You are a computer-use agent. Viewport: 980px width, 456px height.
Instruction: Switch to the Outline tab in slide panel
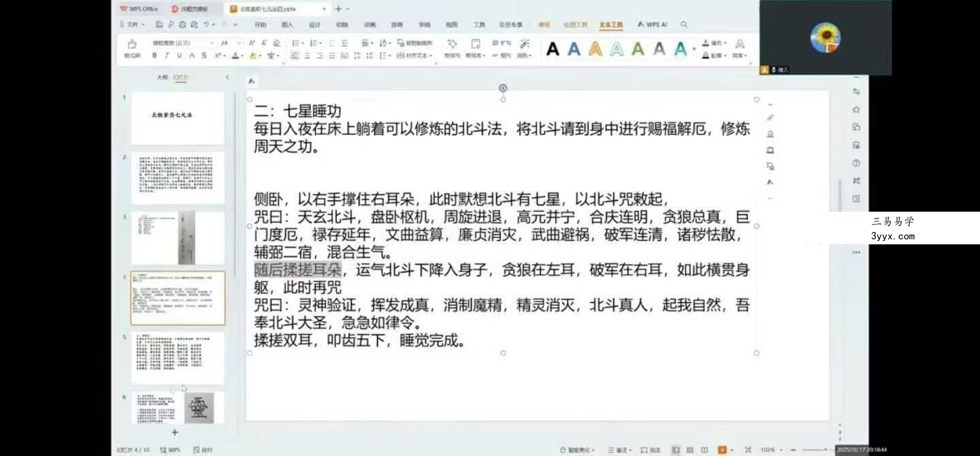pyautogui.click(x=162, y=78)
